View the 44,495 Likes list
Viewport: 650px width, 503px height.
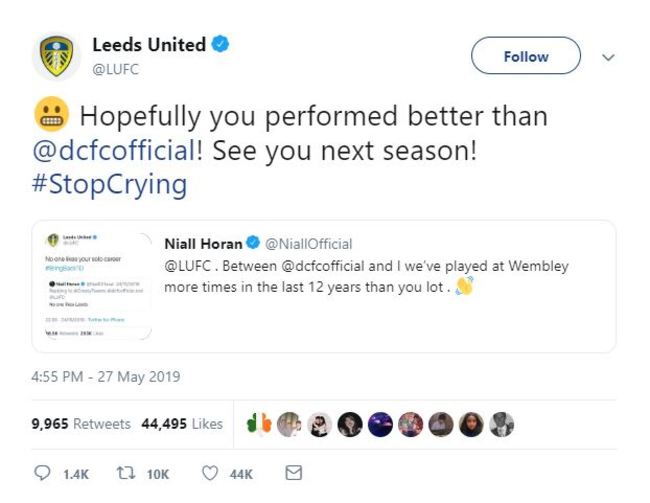[182, 424]
